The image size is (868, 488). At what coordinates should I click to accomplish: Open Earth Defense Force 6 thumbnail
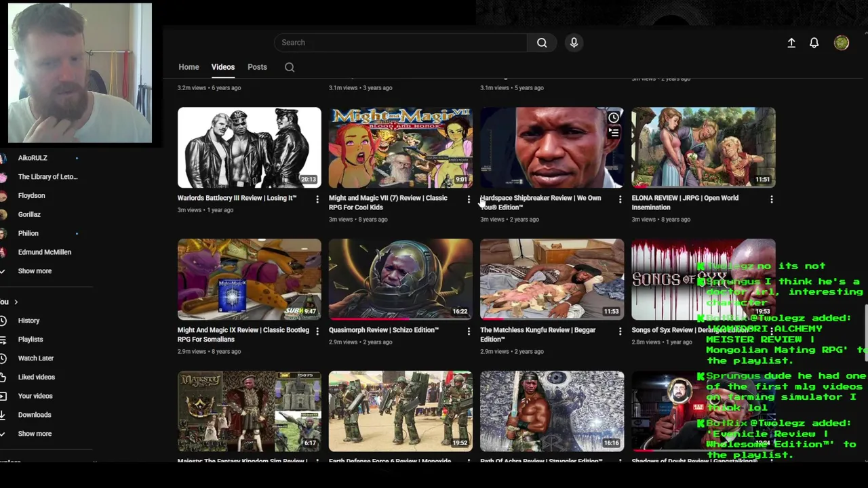(x=400, y=411)
